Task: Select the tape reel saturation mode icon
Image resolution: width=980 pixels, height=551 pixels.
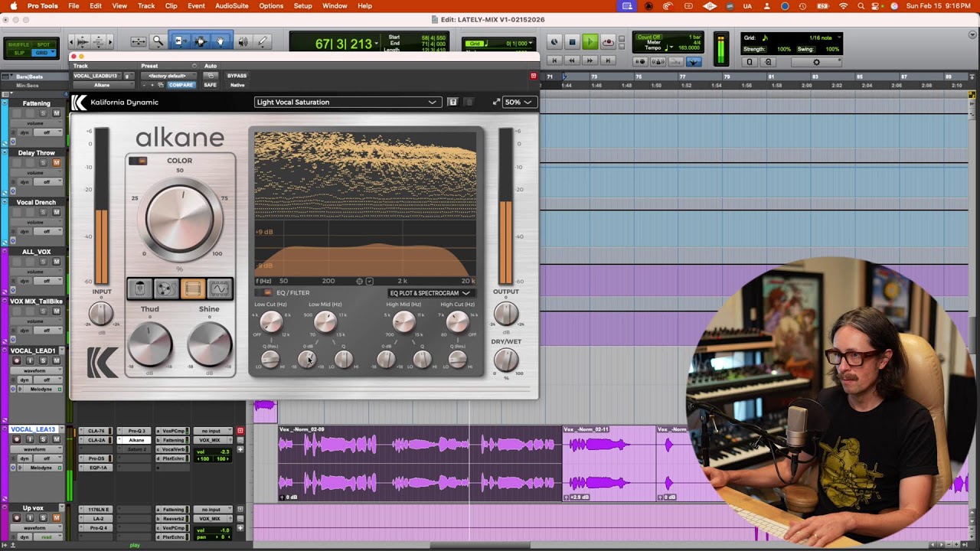Action: point(165,289)
